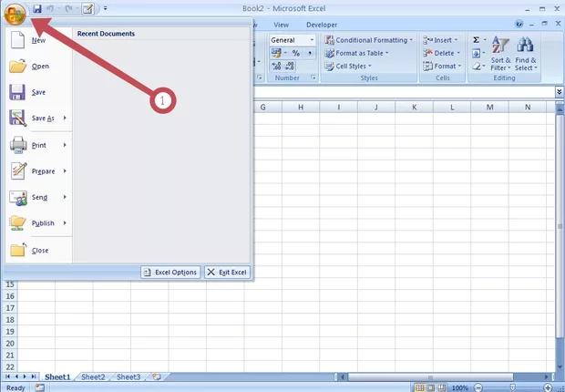565x392 pixels.
Task: Click the Comma Style icon
Action: [x=310, y=54]
